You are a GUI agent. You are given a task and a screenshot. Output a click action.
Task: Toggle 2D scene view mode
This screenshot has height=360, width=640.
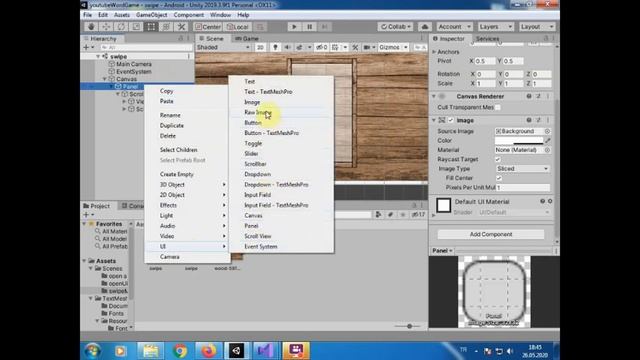point(260,47)
